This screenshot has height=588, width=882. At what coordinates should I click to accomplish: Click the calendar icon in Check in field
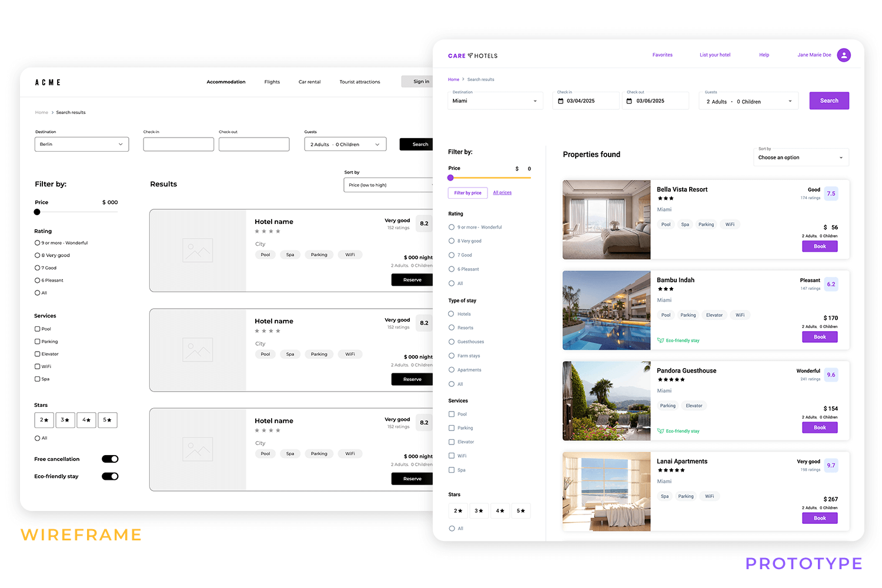[x=560, y=101]
